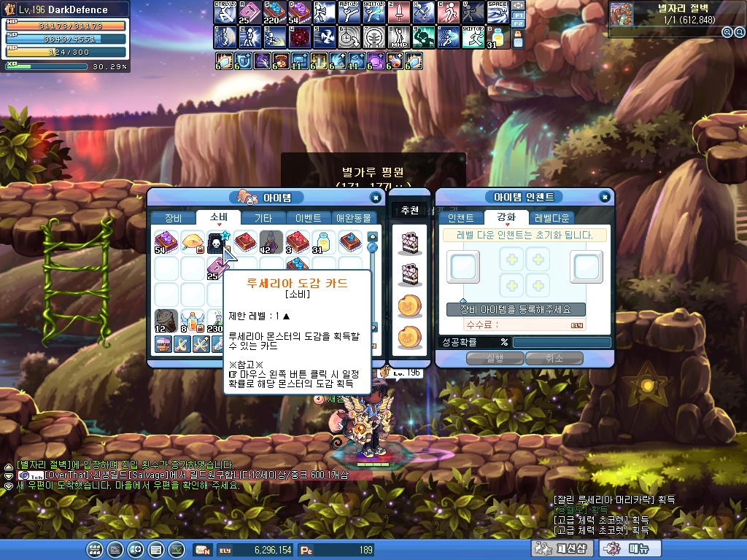Activate the ALT(L) kick skill

coord(349,12)
